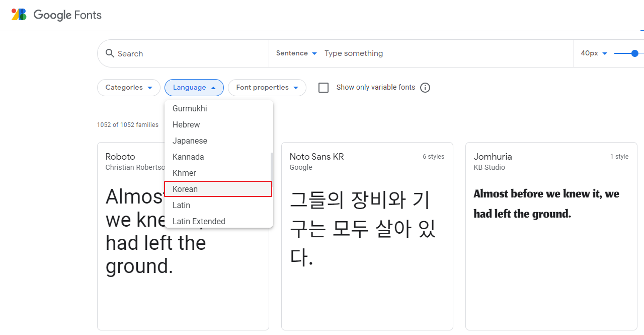Select Gurmukhi from language list
Viewport: 644px width, 335px height.
(218, 108)
